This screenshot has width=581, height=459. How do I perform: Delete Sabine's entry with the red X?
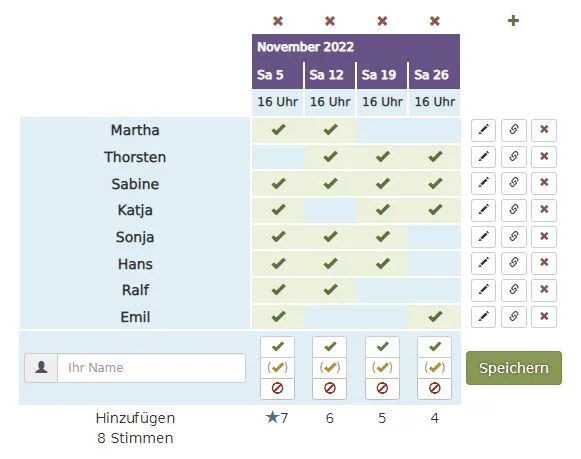(544, 183)
